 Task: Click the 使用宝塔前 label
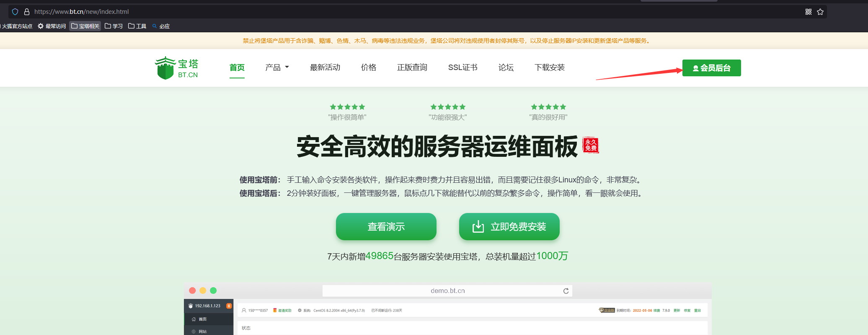260,180
